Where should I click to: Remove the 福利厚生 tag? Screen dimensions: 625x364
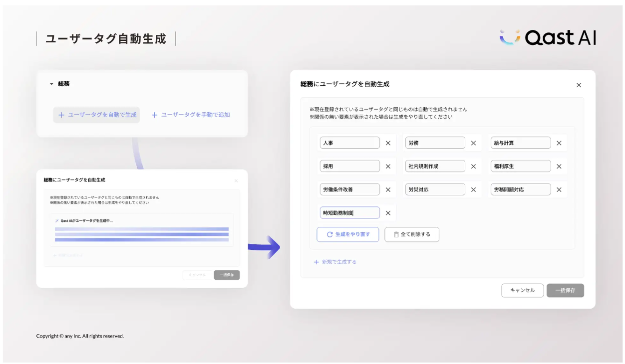click(559, 166)
